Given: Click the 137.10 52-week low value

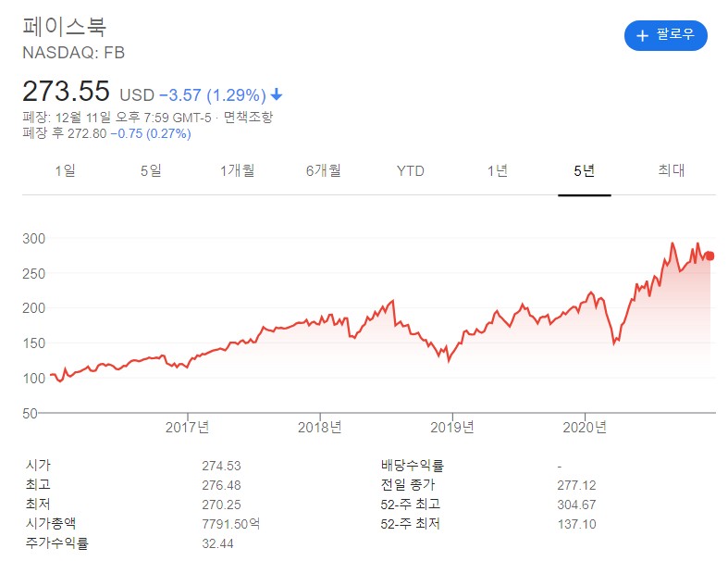Looking at the screenshot, I should 576,524.
